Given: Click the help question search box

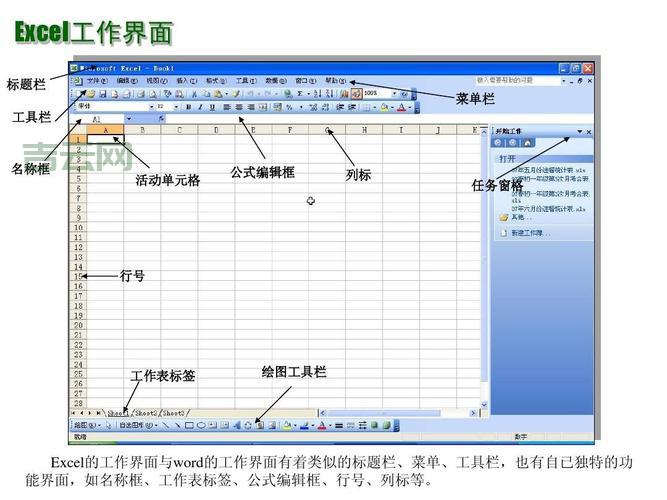Looking at the screenshot, I should 518,80.
